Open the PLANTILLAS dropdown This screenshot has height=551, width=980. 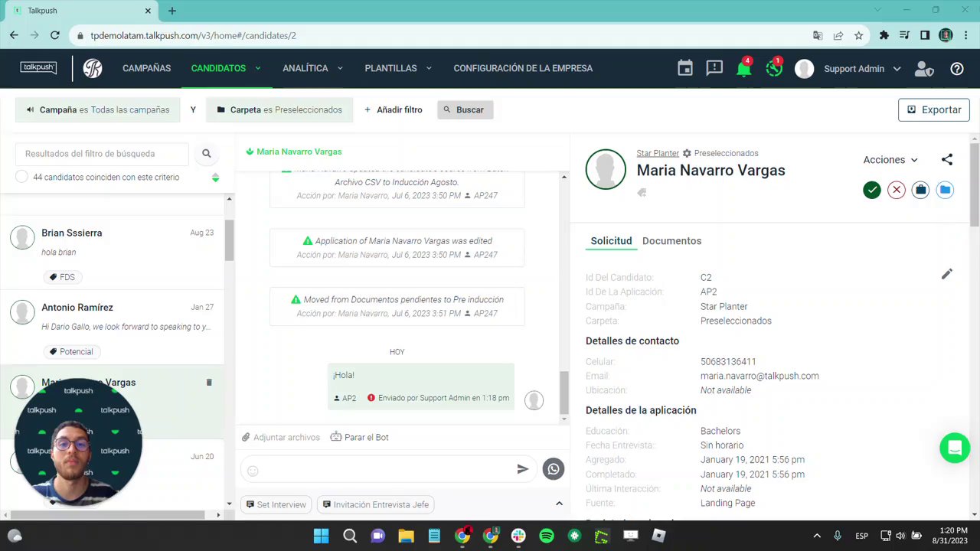[398, 68]
